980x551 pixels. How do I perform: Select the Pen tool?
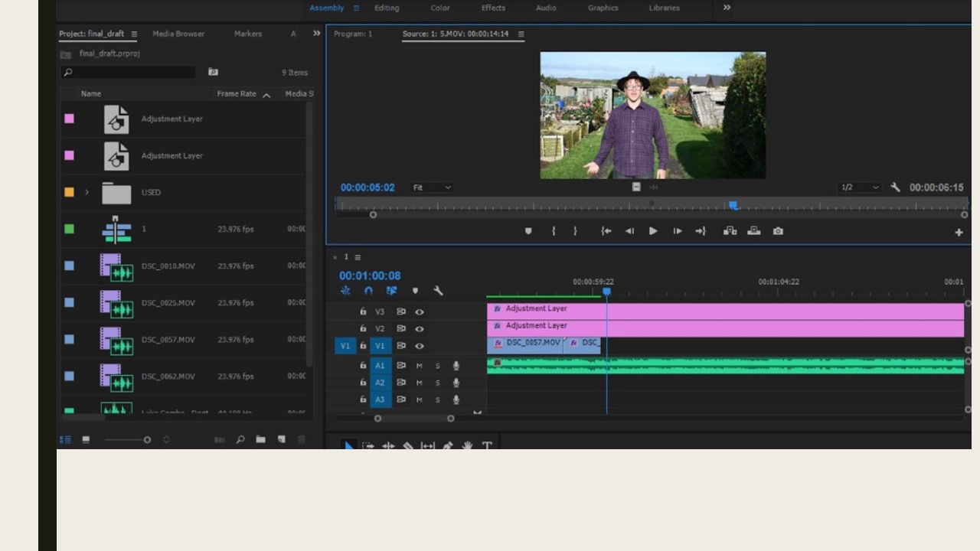pos(448,445)
